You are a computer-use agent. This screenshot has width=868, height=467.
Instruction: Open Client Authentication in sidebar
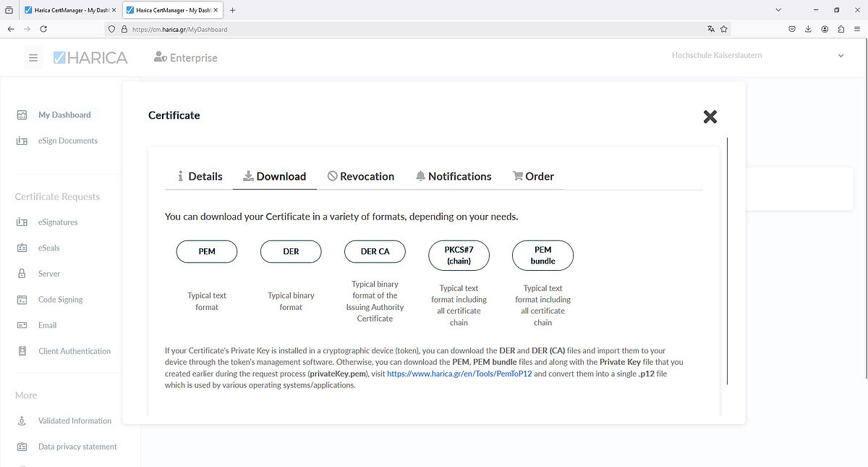pos(75,351)
